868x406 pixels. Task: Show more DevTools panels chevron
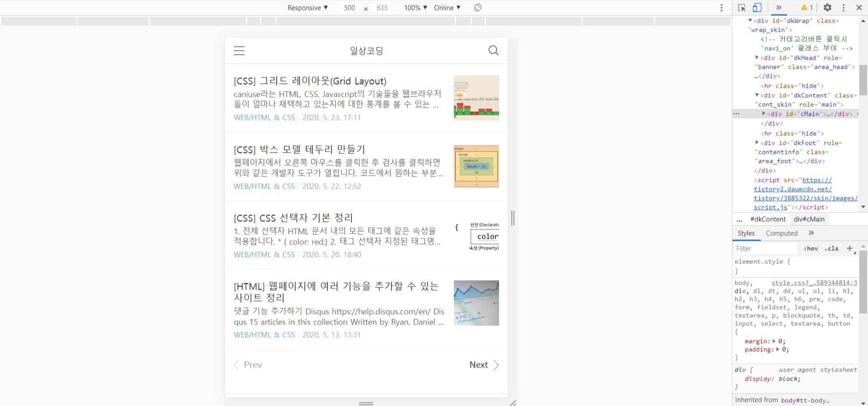point(778,8)
